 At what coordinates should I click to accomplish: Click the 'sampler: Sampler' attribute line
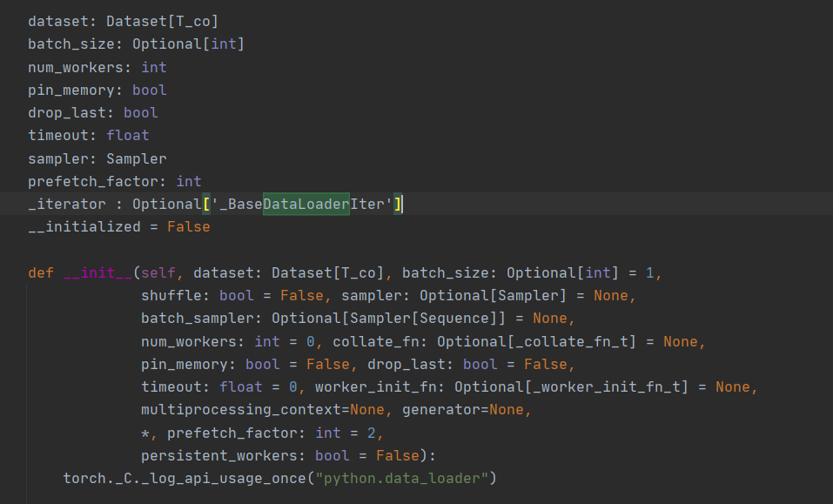point(97,158)
